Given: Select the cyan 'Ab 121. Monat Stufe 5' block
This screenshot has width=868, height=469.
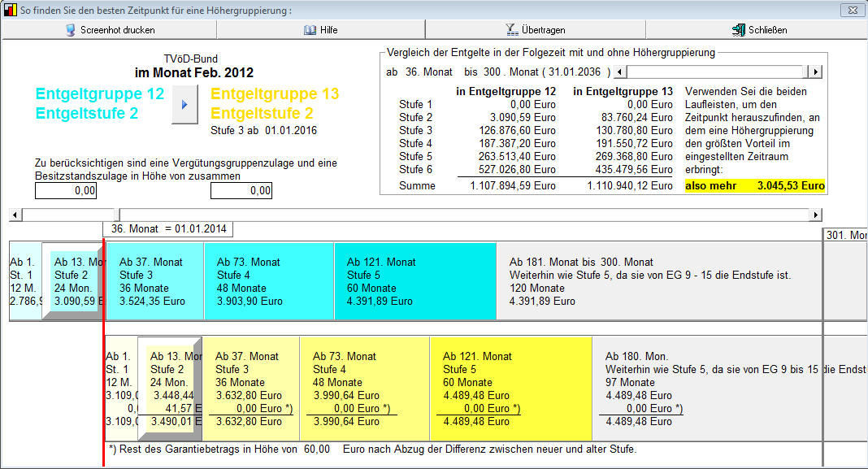Looking at the screenshot, I should (x=415, y=281).
